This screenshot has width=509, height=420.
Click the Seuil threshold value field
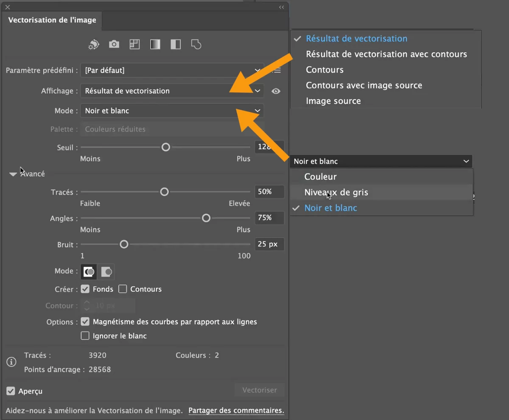[x=269, y=147]
